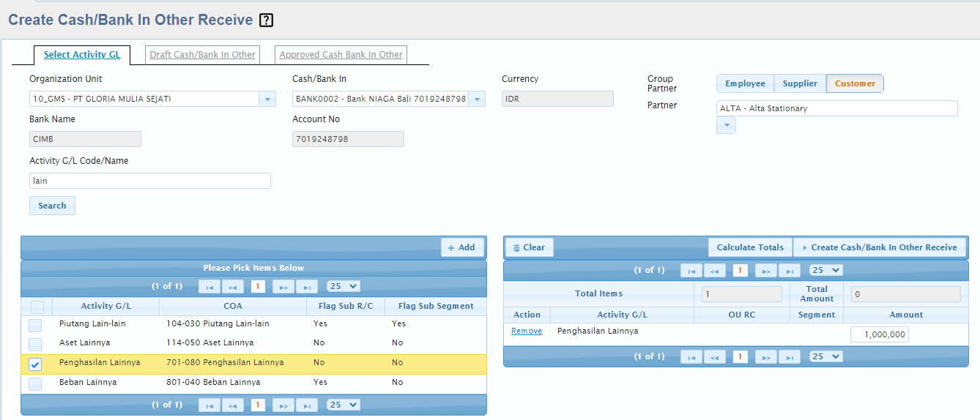Select all rows with header checkbox
This screenshot has width=980, height=420.
click(37, 307)
